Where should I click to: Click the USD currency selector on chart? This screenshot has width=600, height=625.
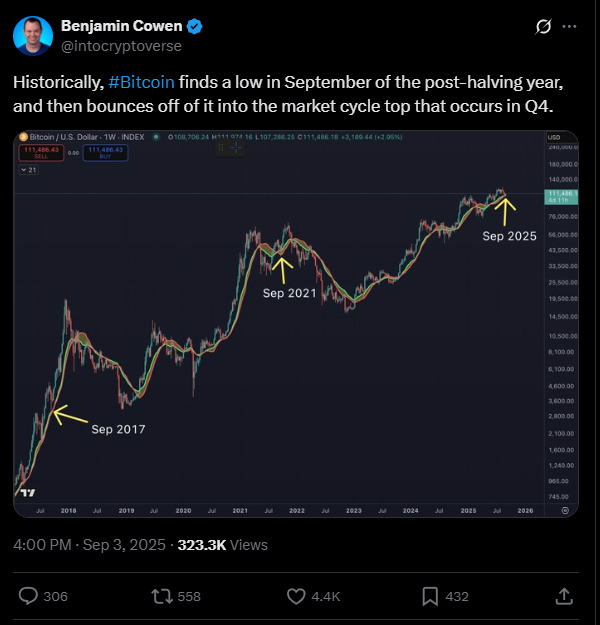pyautogui.click(x=555, y=138)
